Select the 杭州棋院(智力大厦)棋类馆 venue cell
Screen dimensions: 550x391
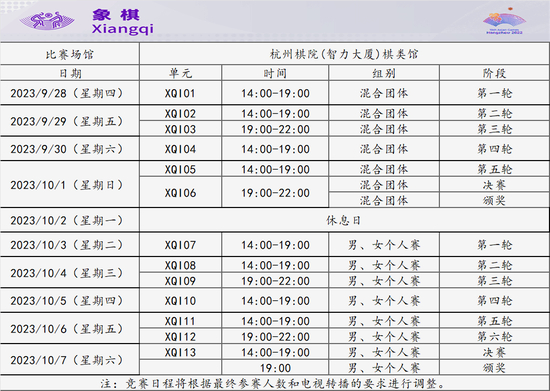(x=344, y=54)
